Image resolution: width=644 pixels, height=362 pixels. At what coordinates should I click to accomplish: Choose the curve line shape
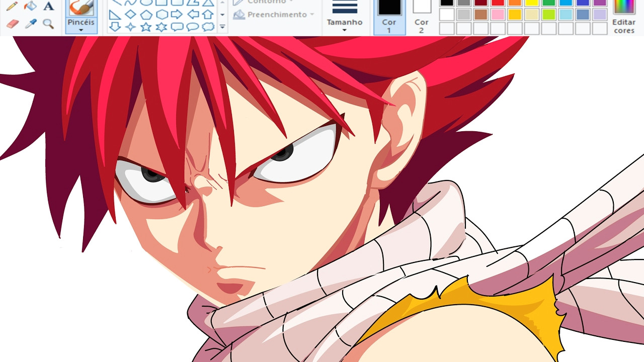click(x=131, y=3)
